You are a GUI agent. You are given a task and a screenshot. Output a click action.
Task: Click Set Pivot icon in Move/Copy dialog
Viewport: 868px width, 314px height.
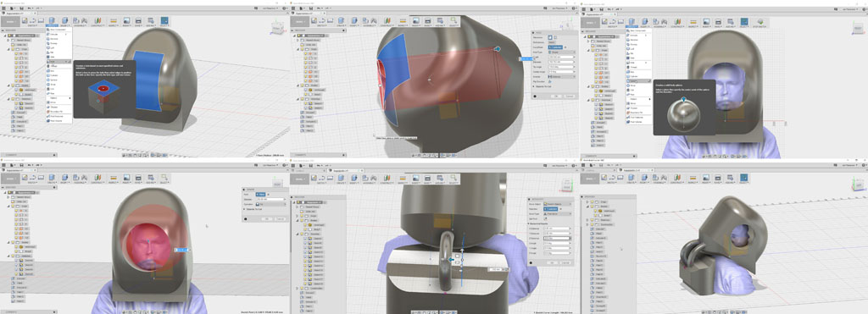(545, 218)
